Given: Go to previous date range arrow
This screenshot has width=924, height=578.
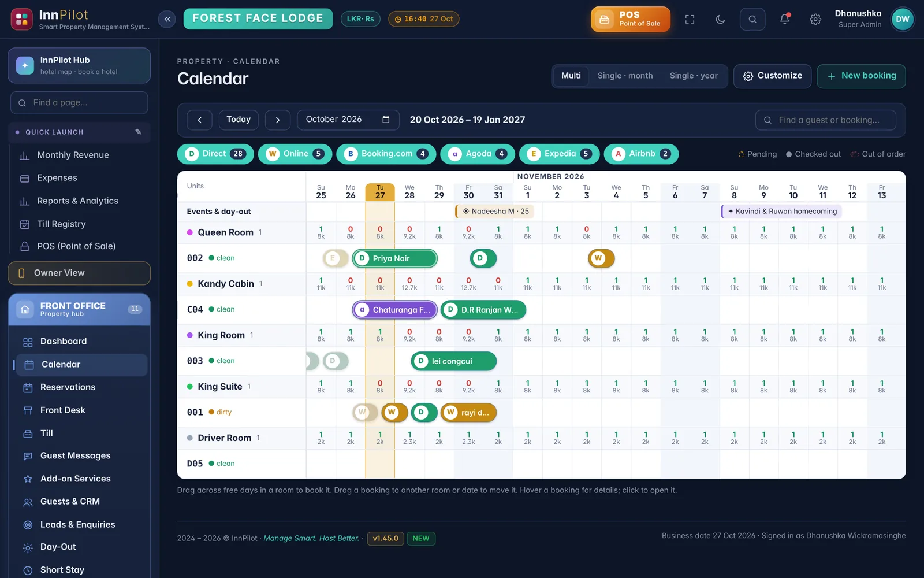Looking at the screenshot, I should pos(200,120).
